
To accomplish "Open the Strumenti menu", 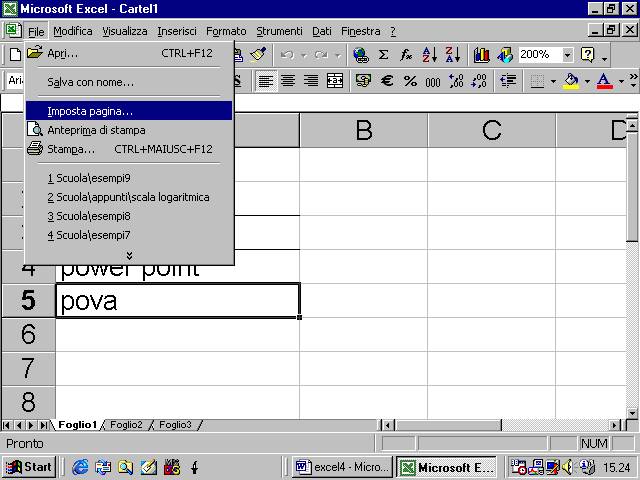I will coord(279,31).
